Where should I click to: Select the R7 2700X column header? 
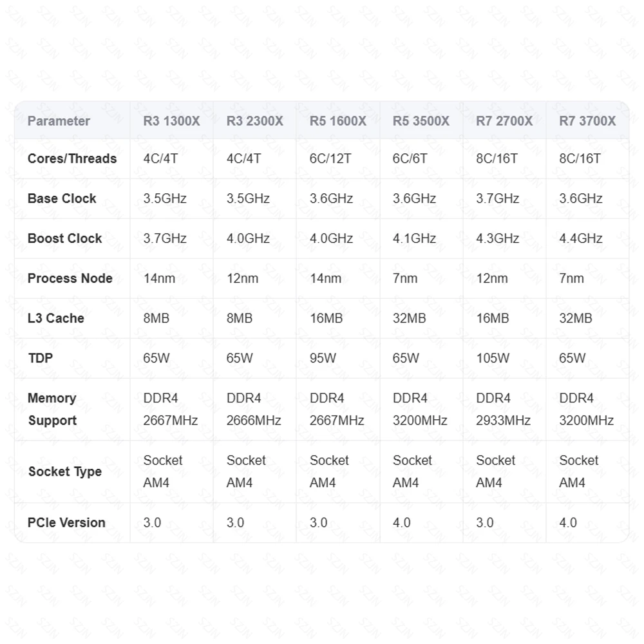click(x=504, y=121)
